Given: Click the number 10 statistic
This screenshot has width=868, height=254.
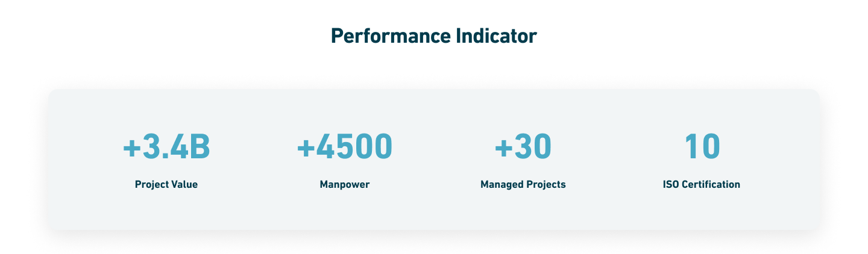Looking at the screenshot, I should [702, 147].
